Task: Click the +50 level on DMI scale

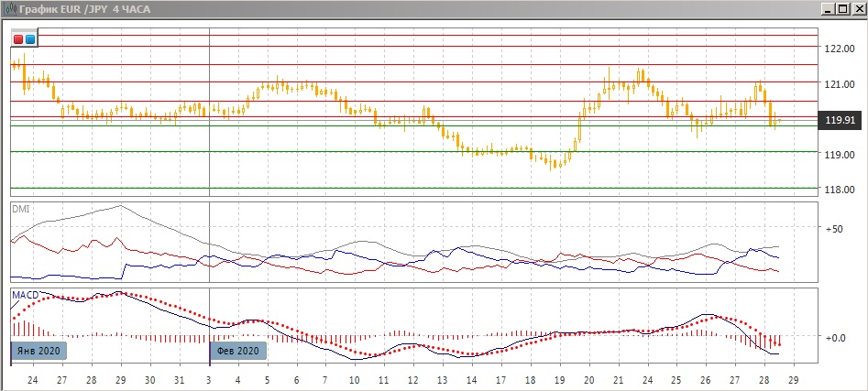Action: click(x=835, y=228)
